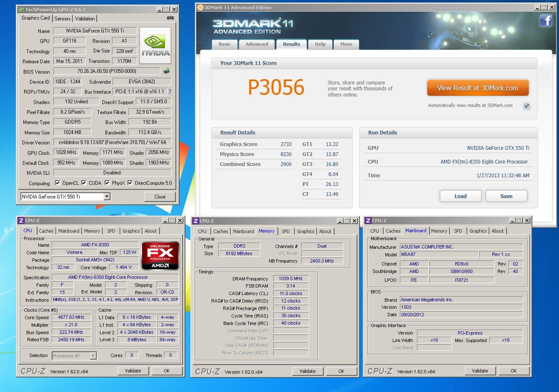Toggle the OpenCL checkbox in GPU-Z
Image resolution: width=559 pixels, height=392 pixels.
click(57, 183)
